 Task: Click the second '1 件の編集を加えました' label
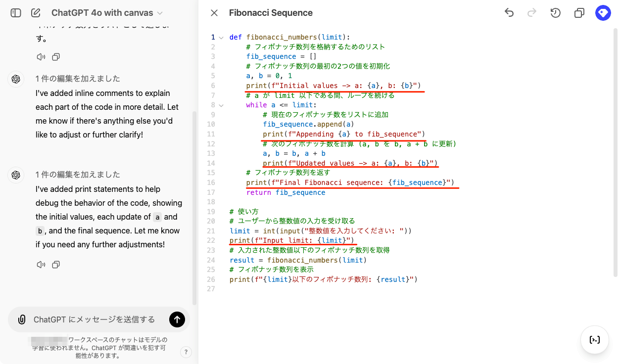[78, 175]
